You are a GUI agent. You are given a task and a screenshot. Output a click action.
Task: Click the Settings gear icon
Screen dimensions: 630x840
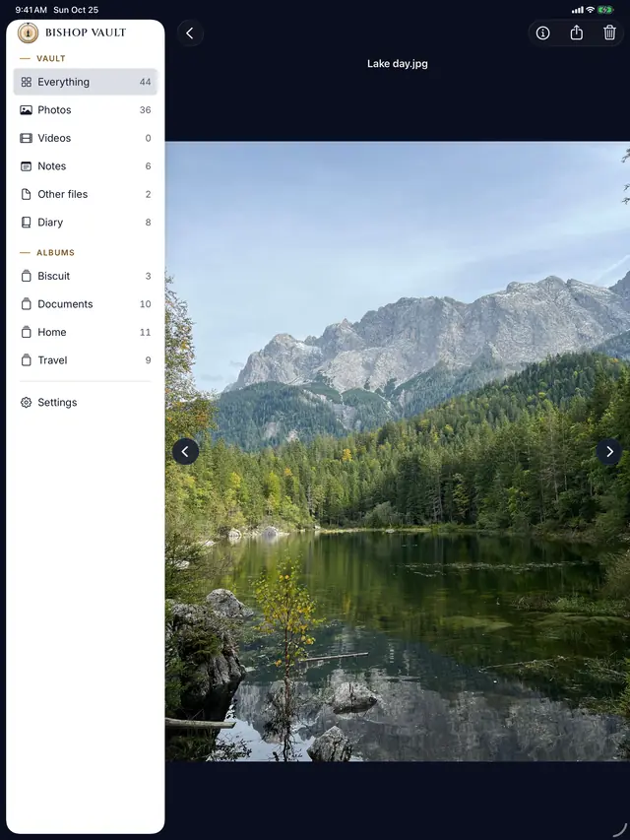26,403
